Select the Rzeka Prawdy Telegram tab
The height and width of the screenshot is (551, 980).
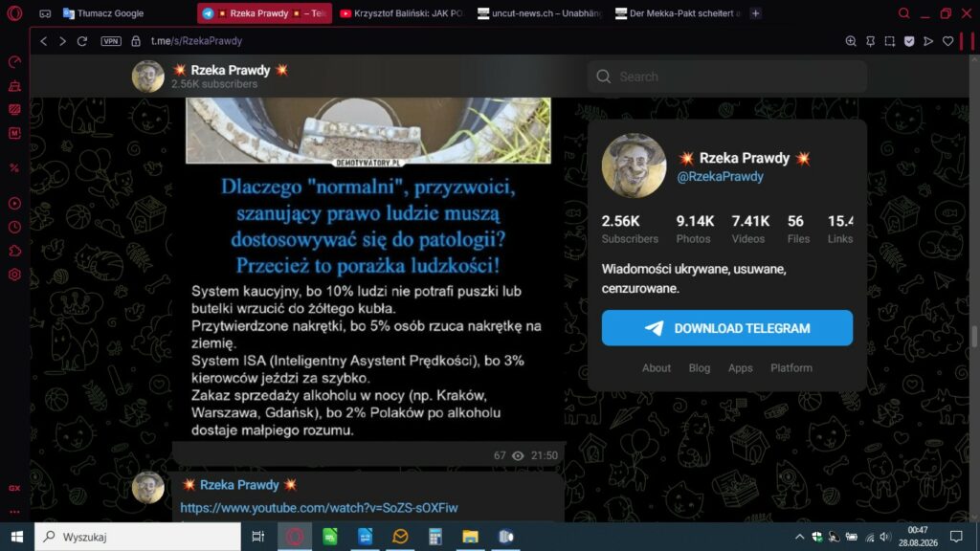(265, 13)
